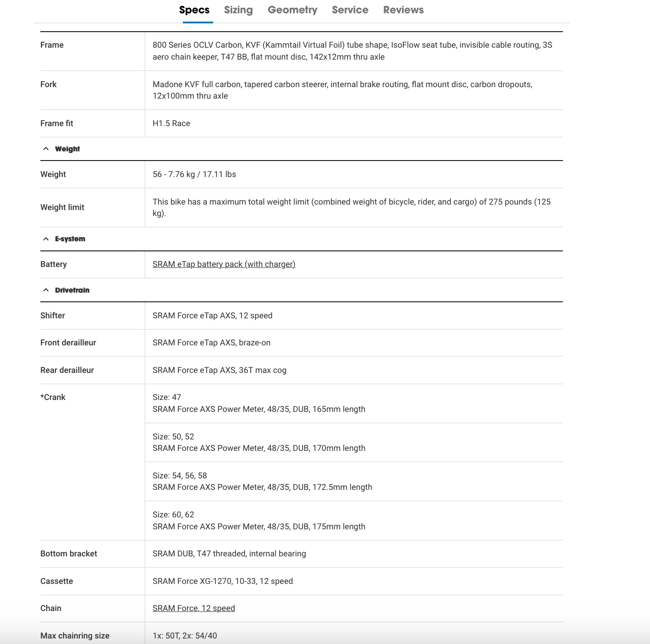Image resolution: width=650 pixels, height=644 pixels.
Task: Click the 172.5mm length crank description
Action: point(262,487)
